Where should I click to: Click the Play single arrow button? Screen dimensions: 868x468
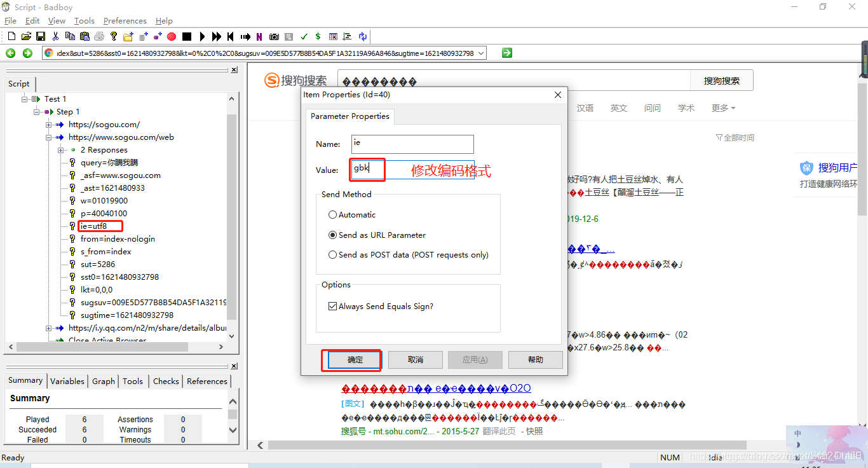202,37
